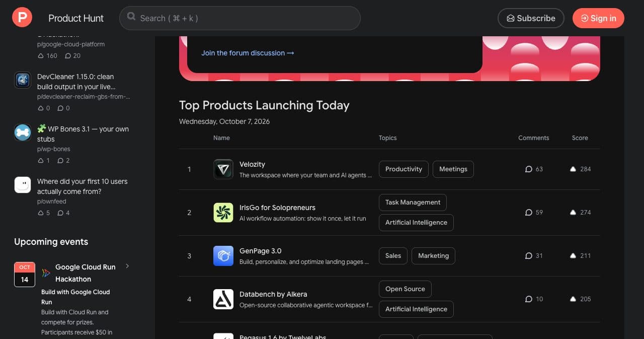Open the Pegasus 1.6 by TwelveLabs title
Image resolution: width=644 pixels, height=339 pixels.
click(x=283, y=336)
